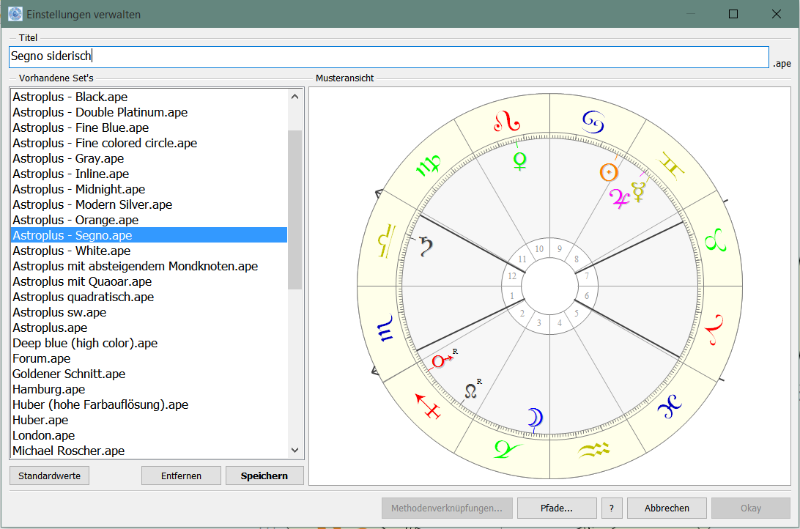Click the orange Sun glyph
Viewport: 800px width, 529px height.
pos(609,172)
